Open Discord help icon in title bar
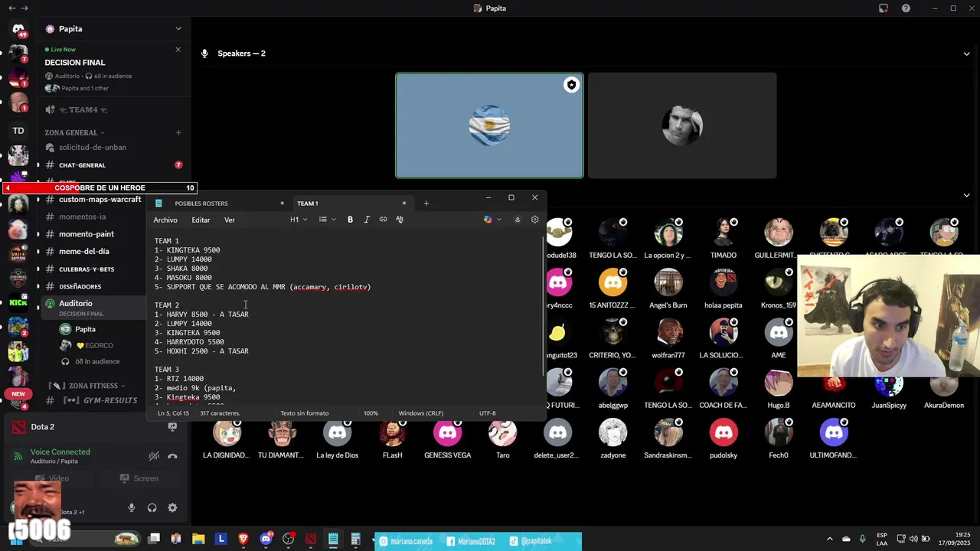The image size is (980, 551). (x=906, y=8)
